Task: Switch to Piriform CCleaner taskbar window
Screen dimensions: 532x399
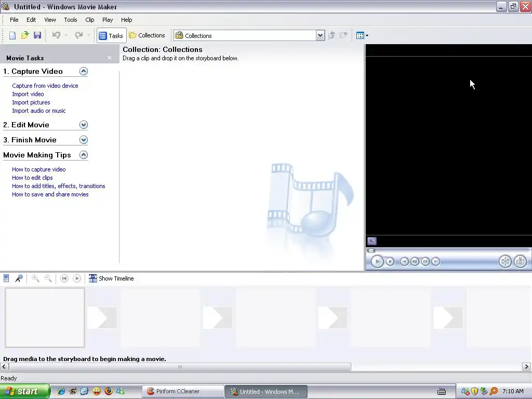Action: pos(183,392)
